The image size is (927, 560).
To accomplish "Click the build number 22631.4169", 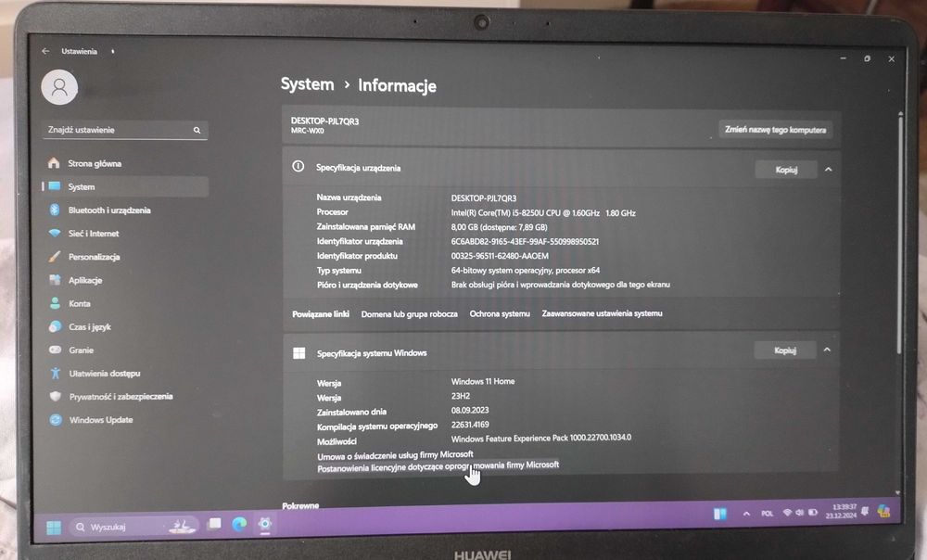I will (x=470, y=425).
